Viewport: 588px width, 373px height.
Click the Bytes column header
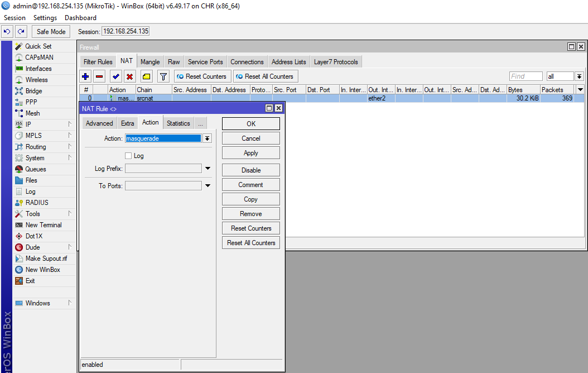[x=523, y=90]
